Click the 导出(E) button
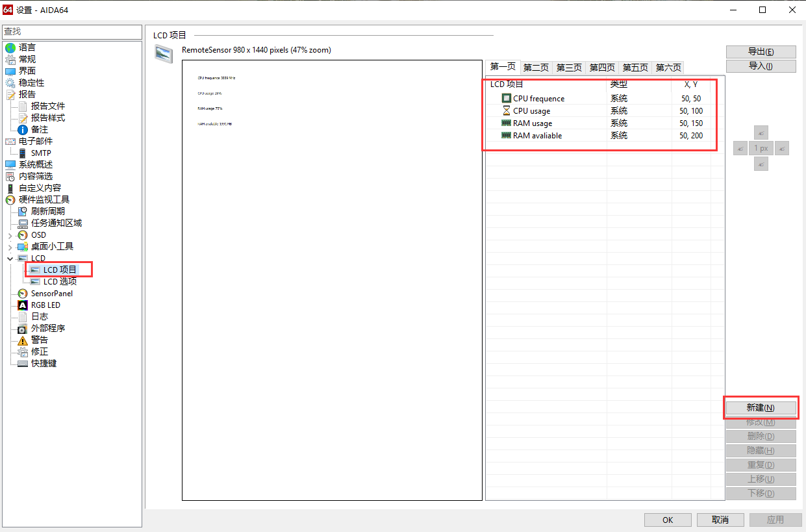This screenshot has height=532, width=806. click(761, 52)
